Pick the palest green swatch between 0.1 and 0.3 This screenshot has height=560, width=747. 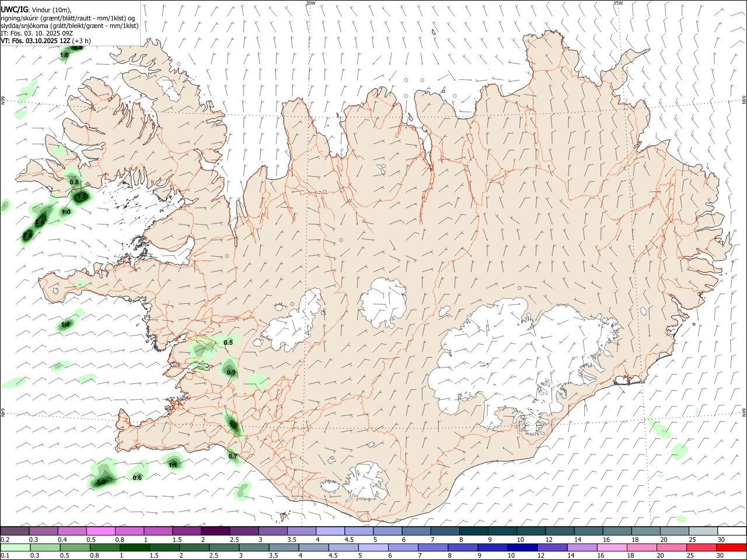point(15,547)
